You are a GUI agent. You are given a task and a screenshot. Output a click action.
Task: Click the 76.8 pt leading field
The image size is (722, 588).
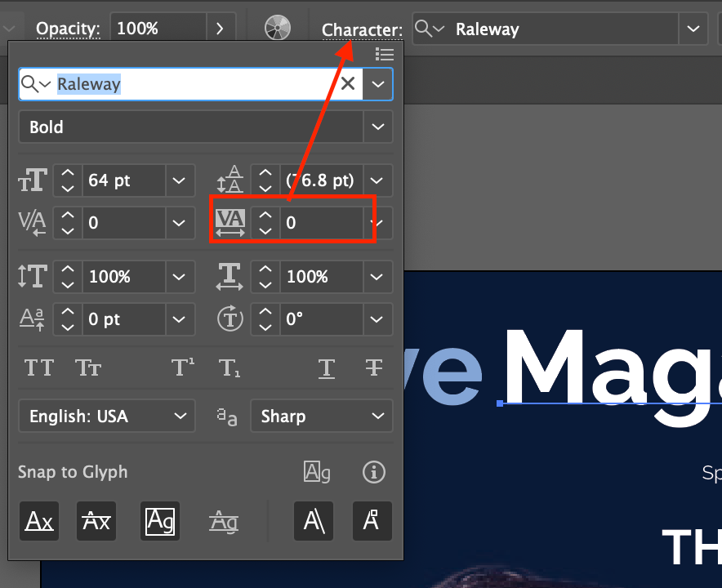pyautogui.click(x=321, y=180)
